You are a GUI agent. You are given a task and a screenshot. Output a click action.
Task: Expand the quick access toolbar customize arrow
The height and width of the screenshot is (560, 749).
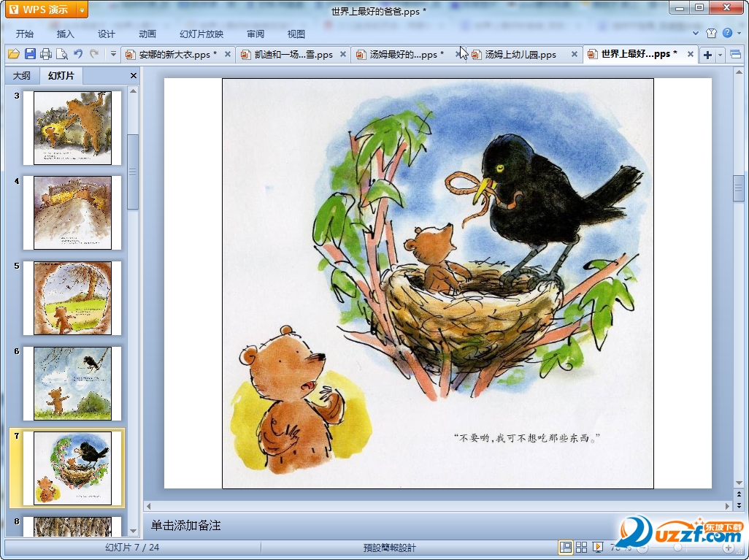(113, 54)
